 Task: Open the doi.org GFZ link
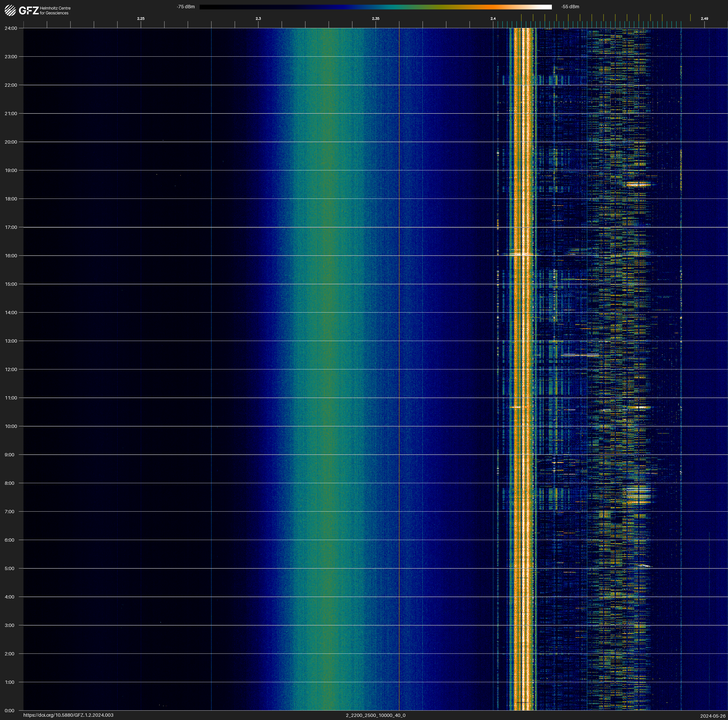[x=68, y=715]
